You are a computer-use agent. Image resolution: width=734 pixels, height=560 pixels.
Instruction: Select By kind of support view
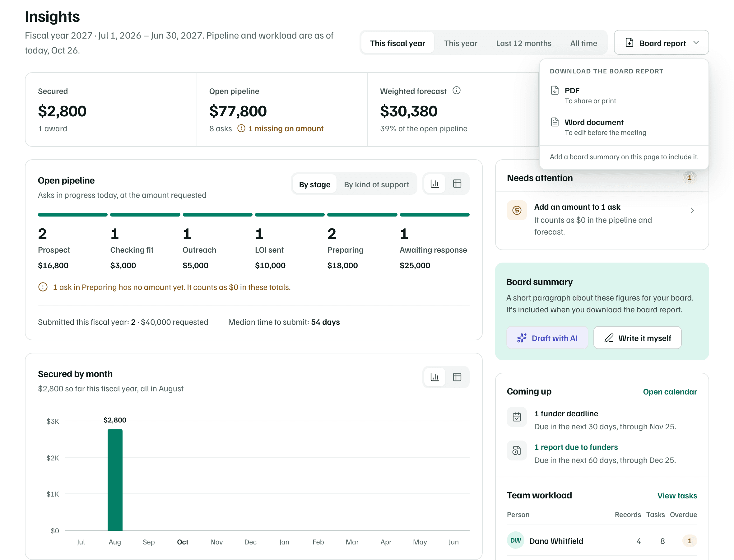pos(376,184)
